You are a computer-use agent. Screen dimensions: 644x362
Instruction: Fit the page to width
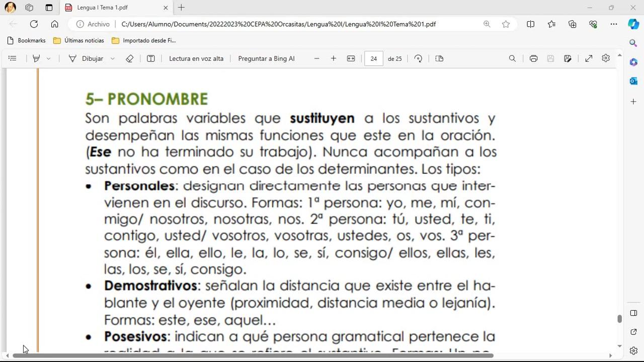(x=351, y=59)
